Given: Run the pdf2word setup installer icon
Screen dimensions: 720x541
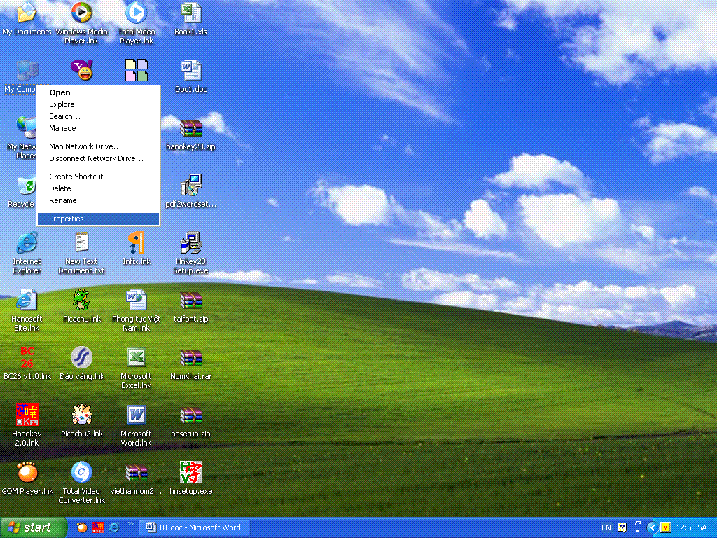Looking at the screenshot, I should (x=191, y=185).
